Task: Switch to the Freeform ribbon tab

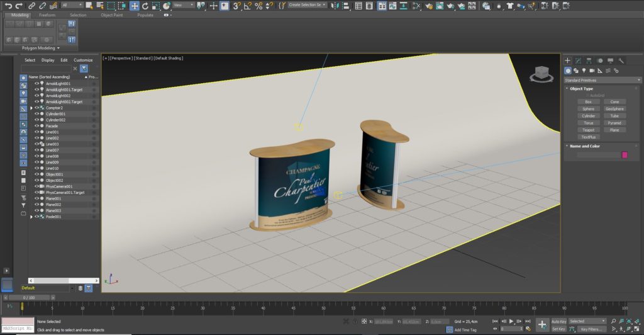Action: pyautogui.click(x=47, y=15)
